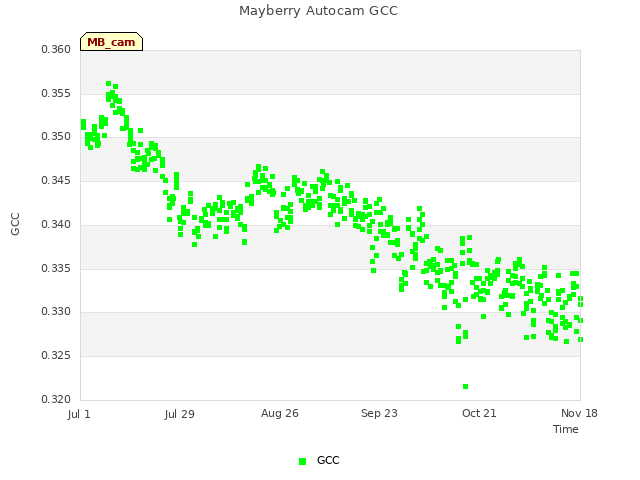This screenshot has width=640, height=480.
Task: Click the highest data point above 0.355
Action: [x=109, y=84]
